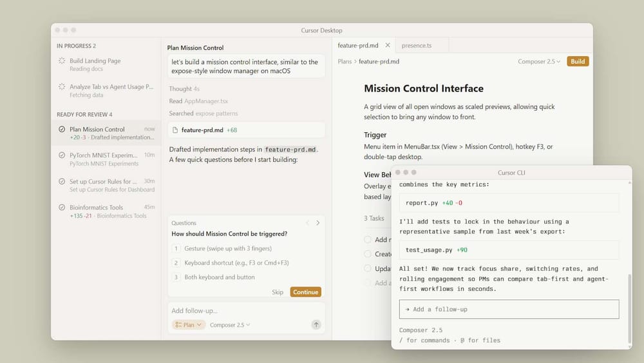644x363 pixels.
Task: Open report.py +40 -0 in Cursor CLI
Action: tap(509, 202)
